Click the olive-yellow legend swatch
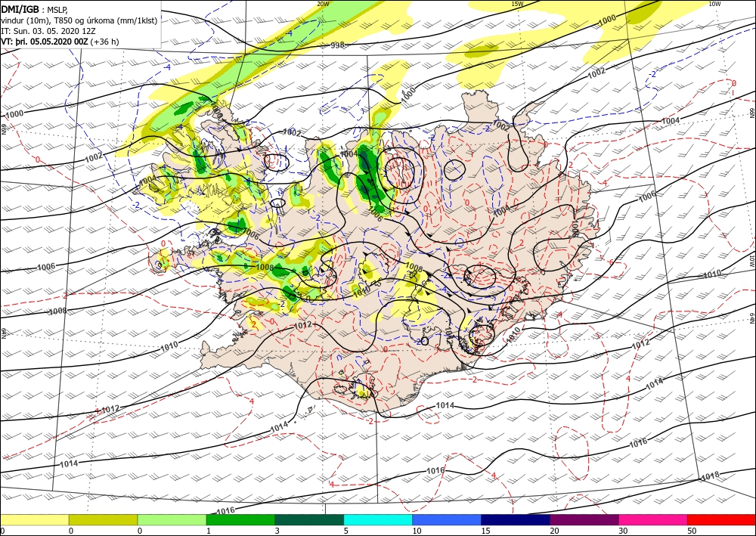Viewport: 756px width, 536px height. tap(103, 520)
